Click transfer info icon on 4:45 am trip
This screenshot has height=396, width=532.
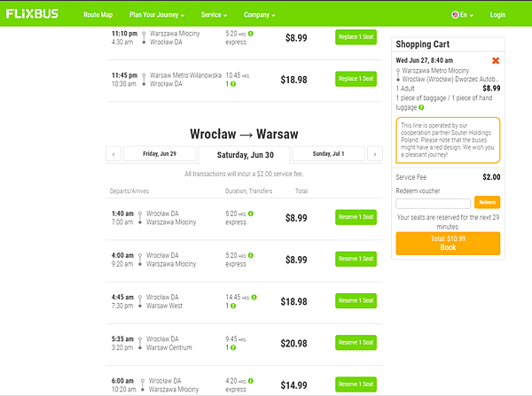pyautogui.click(x=233, y=306)
